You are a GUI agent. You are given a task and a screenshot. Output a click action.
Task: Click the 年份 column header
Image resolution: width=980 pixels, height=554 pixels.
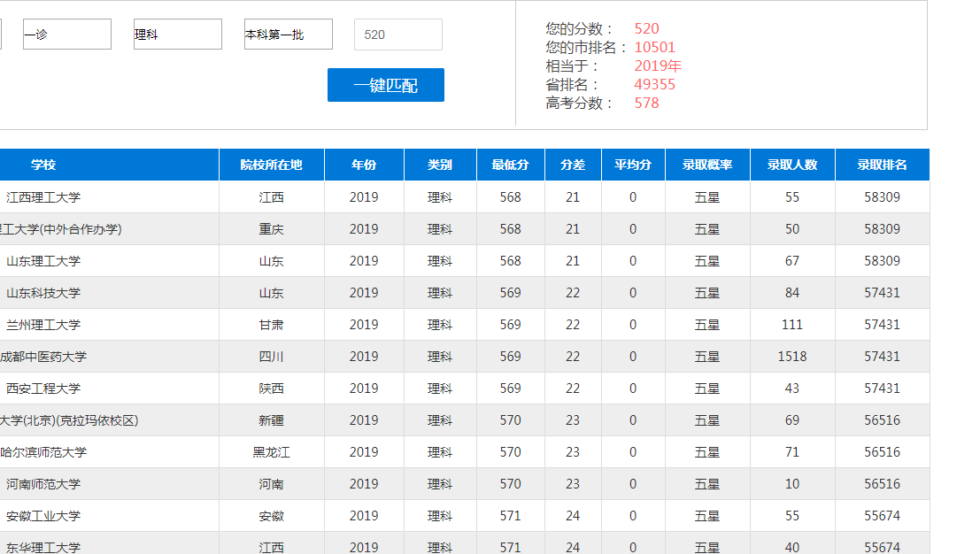point(364,165)
